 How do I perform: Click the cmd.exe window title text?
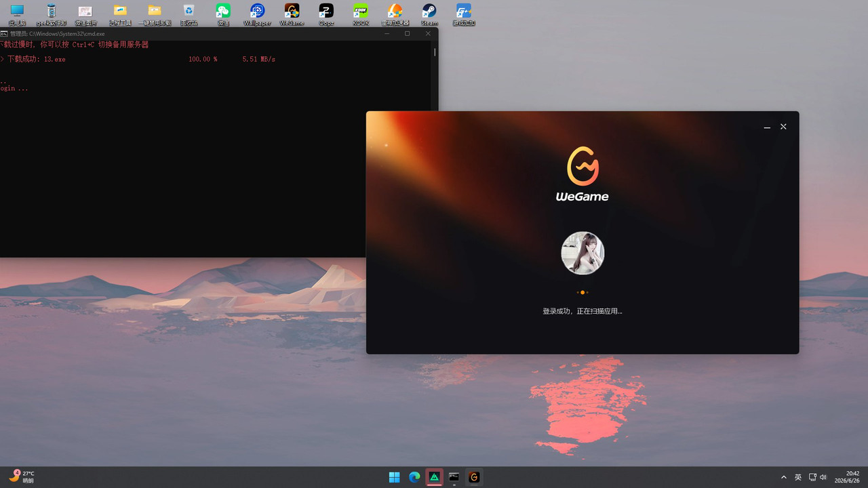[x=58, y=33]
